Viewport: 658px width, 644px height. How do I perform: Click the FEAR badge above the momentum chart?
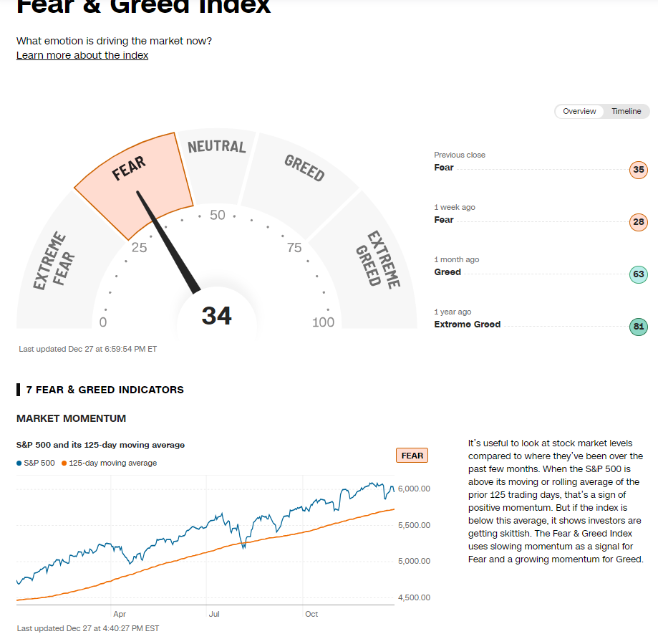[x=412, y=455]
